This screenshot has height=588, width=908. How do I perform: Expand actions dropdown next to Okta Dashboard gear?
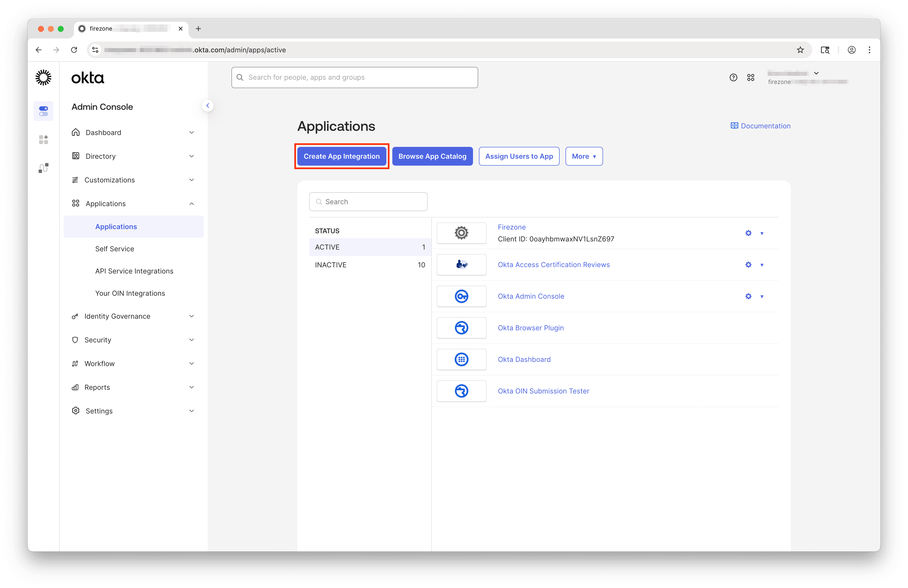coord(762,359)
